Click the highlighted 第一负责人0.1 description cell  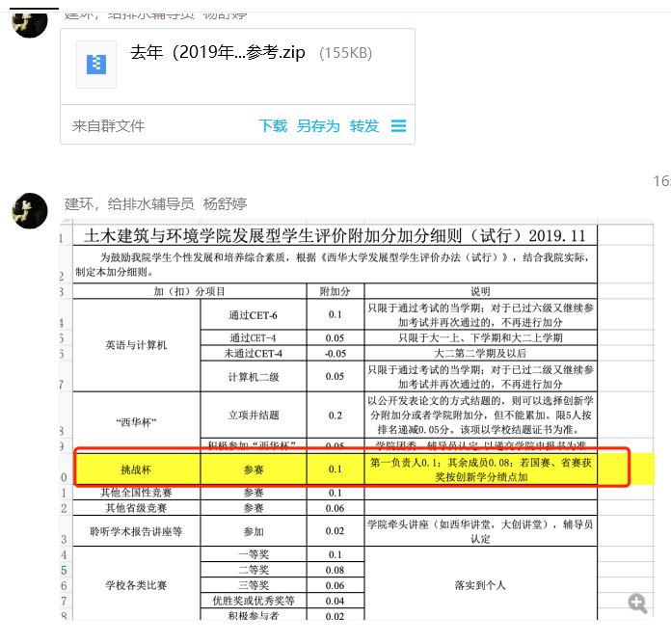coord(480,470)
